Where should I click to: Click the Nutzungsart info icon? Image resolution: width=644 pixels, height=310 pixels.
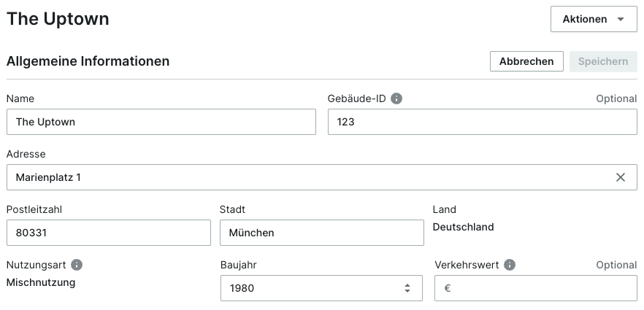[77, 265]
